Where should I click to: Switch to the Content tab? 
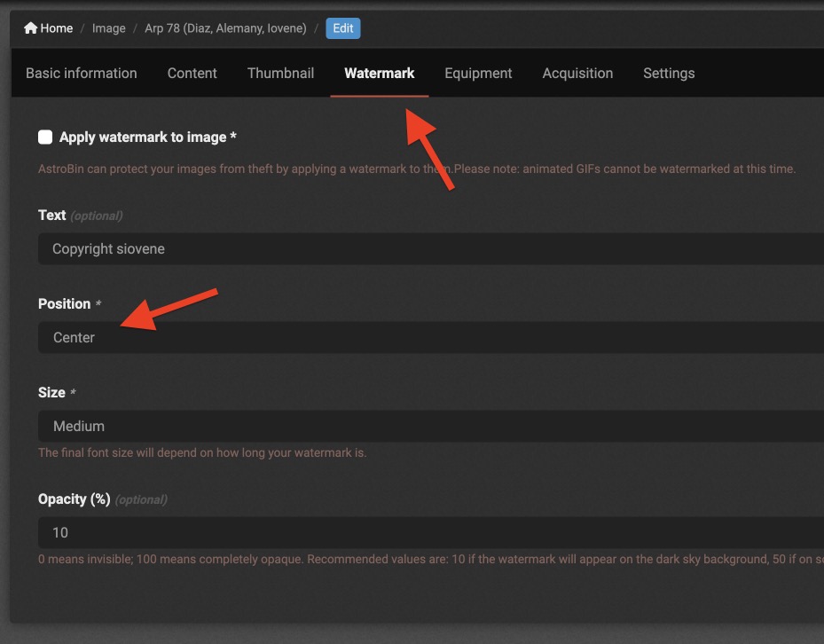(192, 73)
